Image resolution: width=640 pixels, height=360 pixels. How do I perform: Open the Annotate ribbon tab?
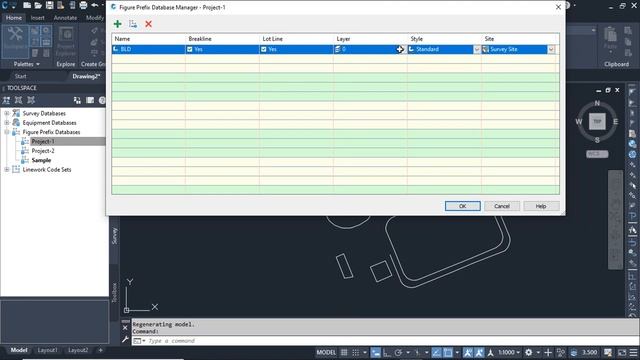pos(65,18)
